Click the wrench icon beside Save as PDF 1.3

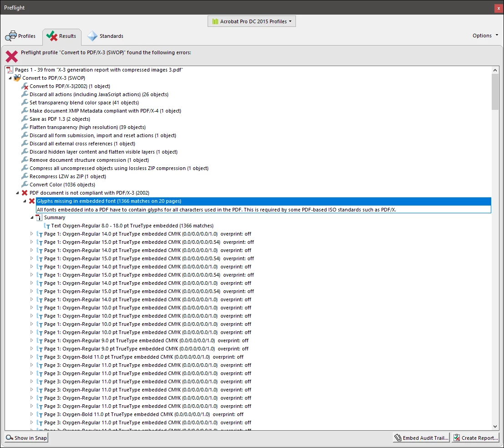pos(25,119)
